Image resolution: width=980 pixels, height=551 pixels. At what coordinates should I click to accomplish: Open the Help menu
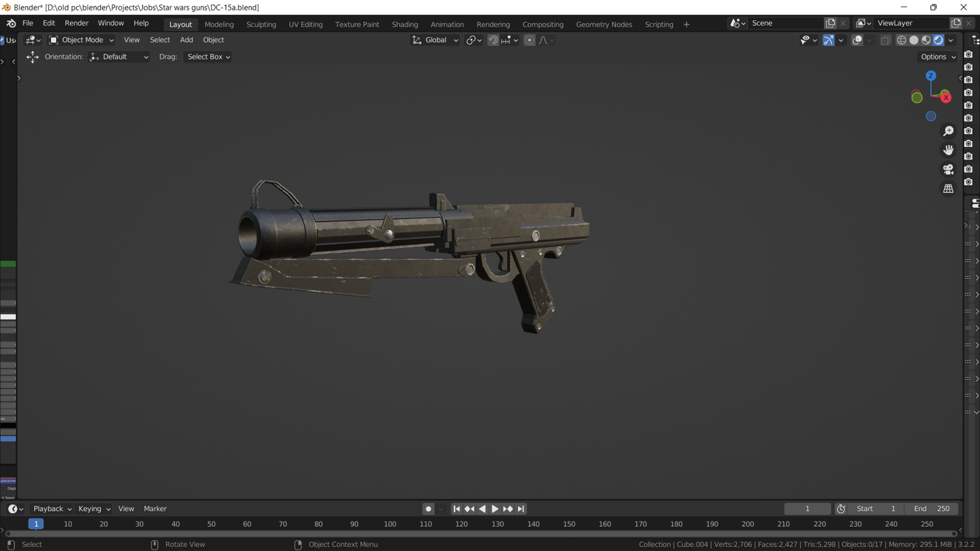pos(141,24)
